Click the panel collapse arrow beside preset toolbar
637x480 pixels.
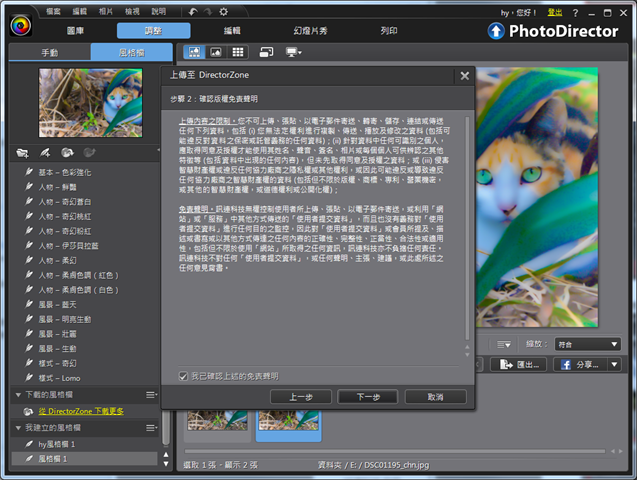(158, 150)
